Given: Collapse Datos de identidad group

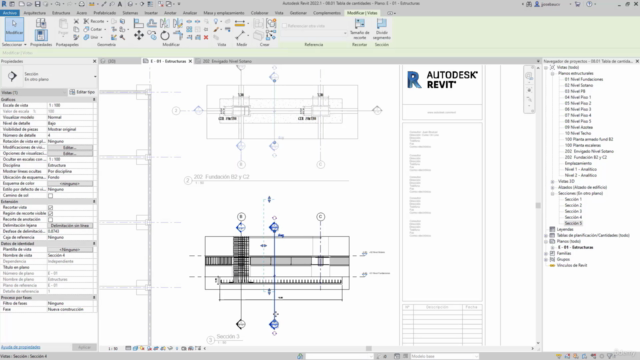Looking at the screenshot, I should pyautogui.click(x=94, y=244).
